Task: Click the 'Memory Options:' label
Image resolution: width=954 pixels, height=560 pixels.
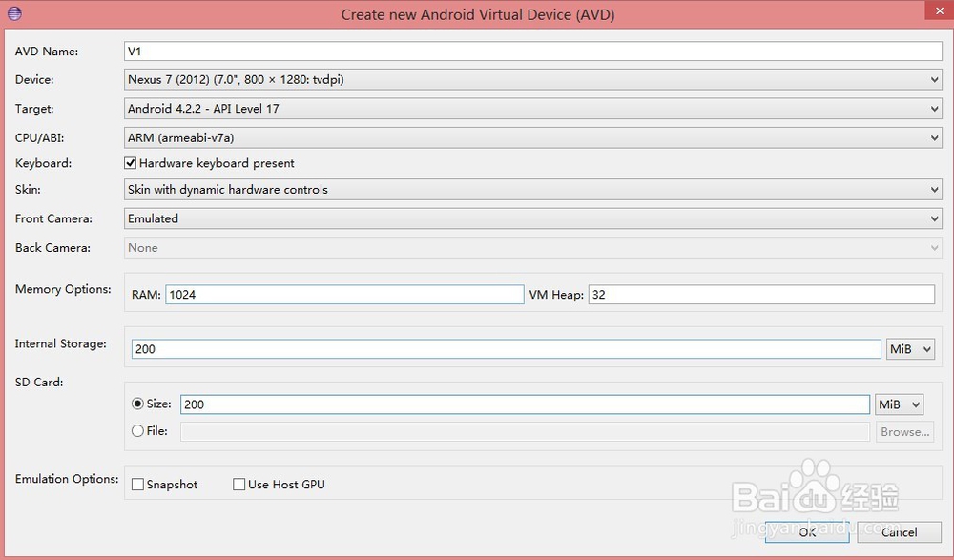Action: pyautogui.click(x=63, y=289)
